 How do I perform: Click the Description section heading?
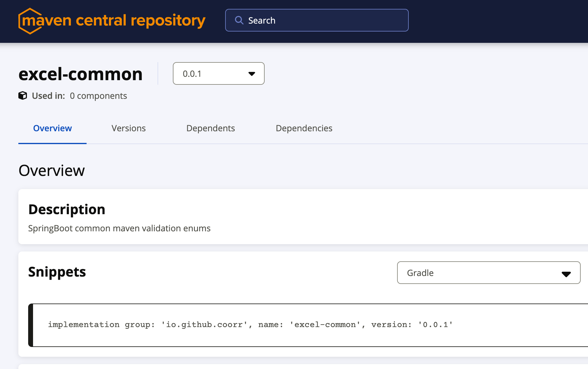[67, 209]
